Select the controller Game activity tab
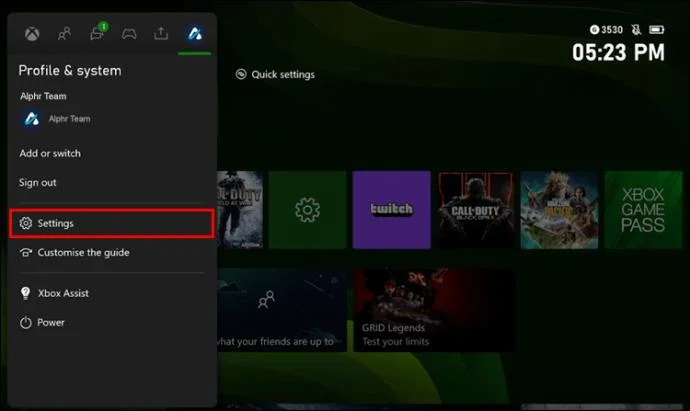 tap(129, 34)
